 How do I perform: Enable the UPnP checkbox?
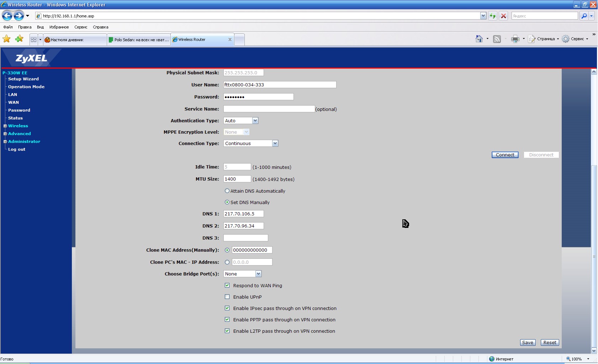coord(227,297)
